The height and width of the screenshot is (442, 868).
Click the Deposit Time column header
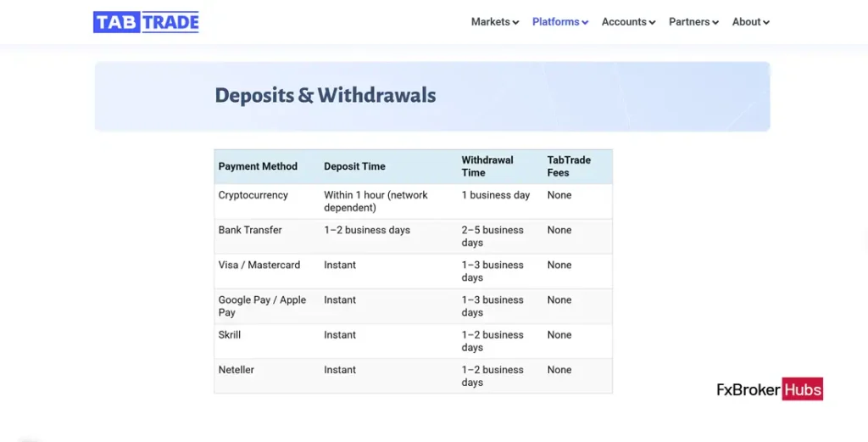354,166
